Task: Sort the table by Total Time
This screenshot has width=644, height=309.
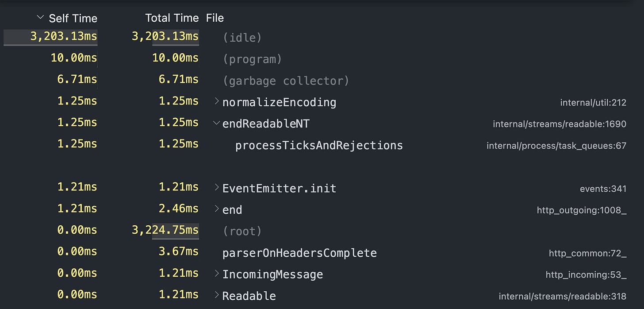Action: [172, 18]
